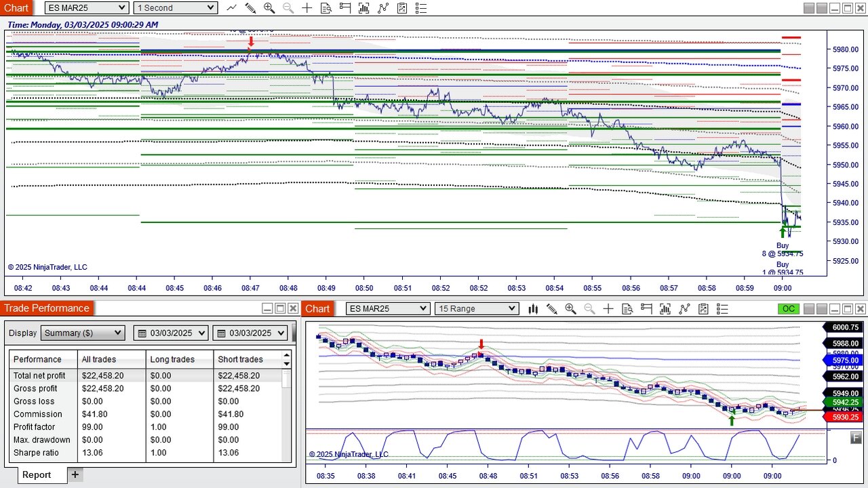This screenshot has height=488, width=868.
Task: Open Properties list icon in top chart toolbar
Action: pos(421,8)
